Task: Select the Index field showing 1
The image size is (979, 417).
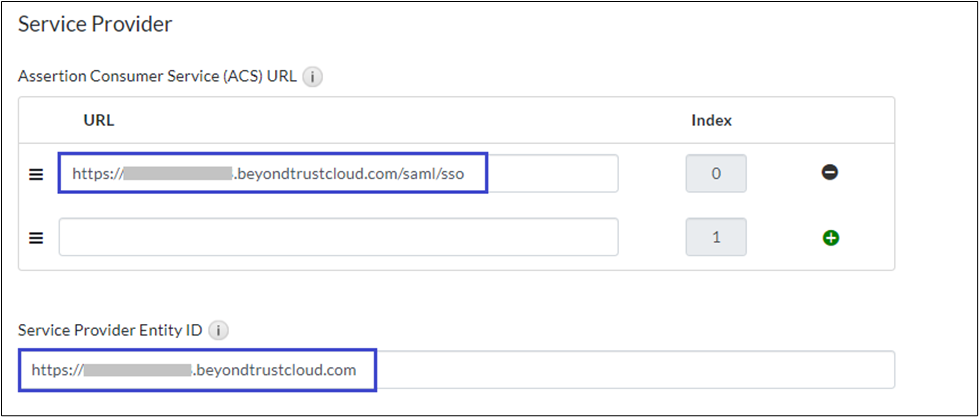Action: click(x=716, y=238)
